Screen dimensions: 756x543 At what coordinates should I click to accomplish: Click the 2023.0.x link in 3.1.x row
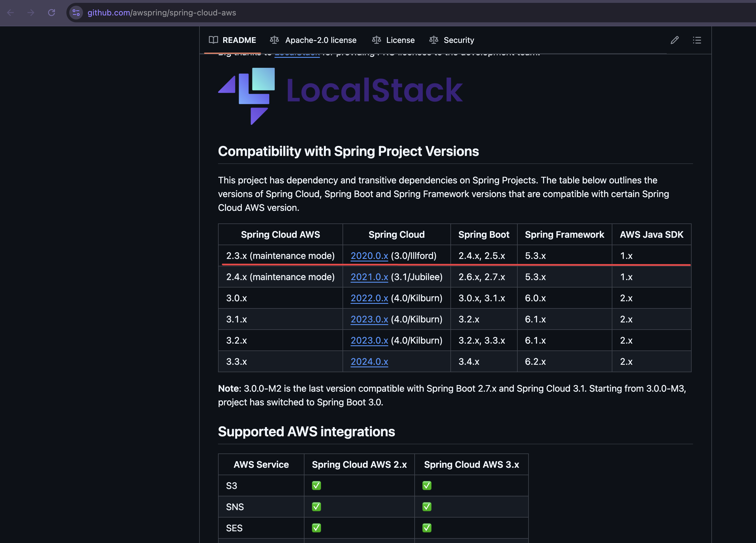coord(369,319)
